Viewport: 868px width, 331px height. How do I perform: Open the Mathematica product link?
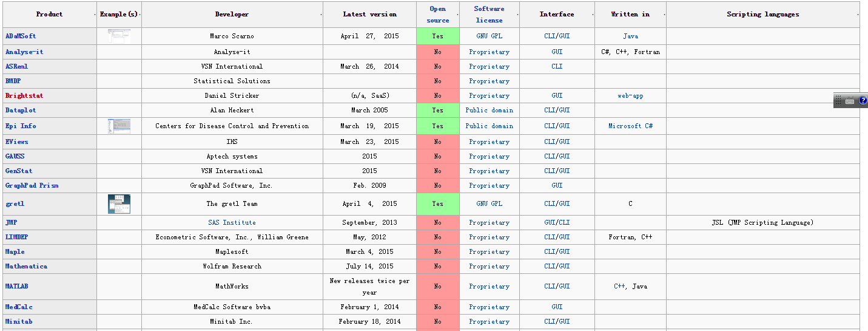point(26,266)
